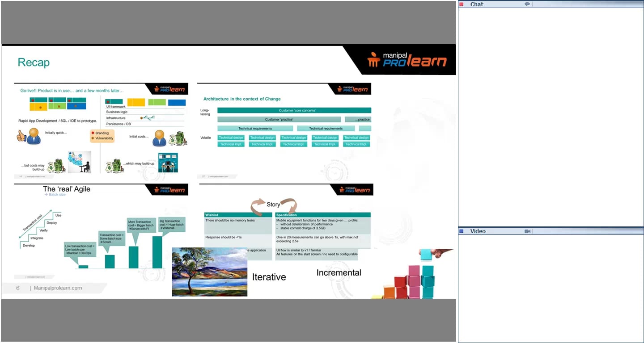The image size is (644, 343).
Task: Click the Chat panel title
Action: pyautogui.click(x=477, y=4)
